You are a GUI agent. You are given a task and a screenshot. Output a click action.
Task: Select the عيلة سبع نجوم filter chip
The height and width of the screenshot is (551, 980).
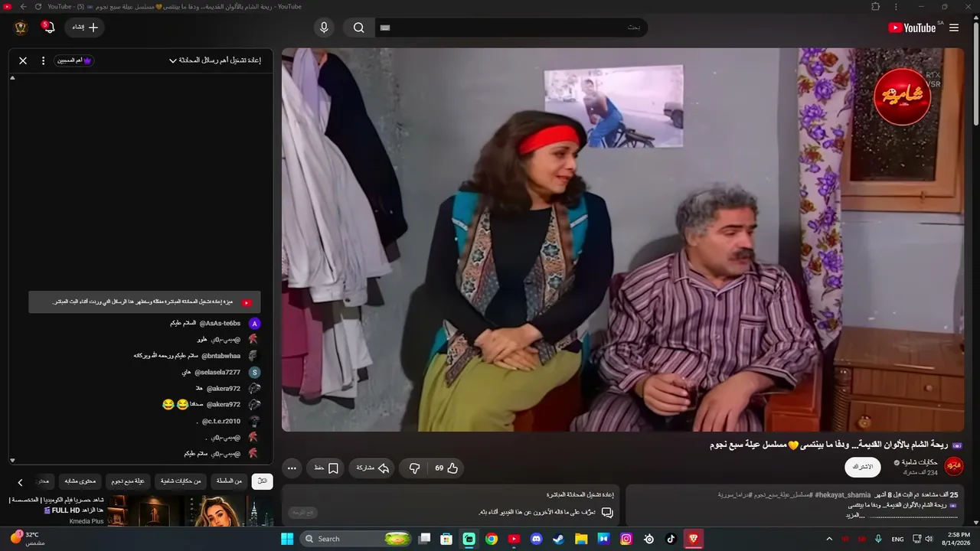128,481
